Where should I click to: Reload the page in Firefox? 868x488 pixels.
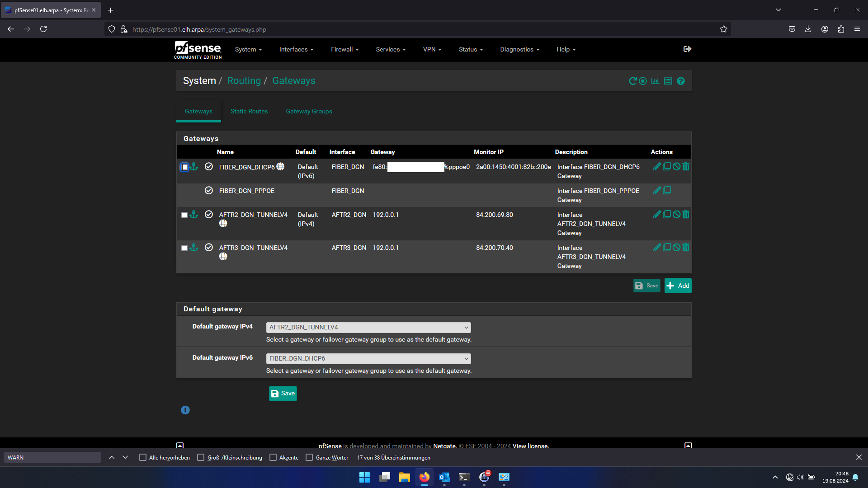point(43,29)
